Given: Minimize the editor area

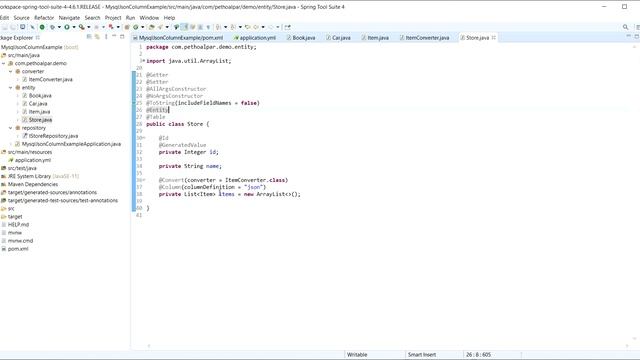Looking at the screenshot, I should 629,37.
